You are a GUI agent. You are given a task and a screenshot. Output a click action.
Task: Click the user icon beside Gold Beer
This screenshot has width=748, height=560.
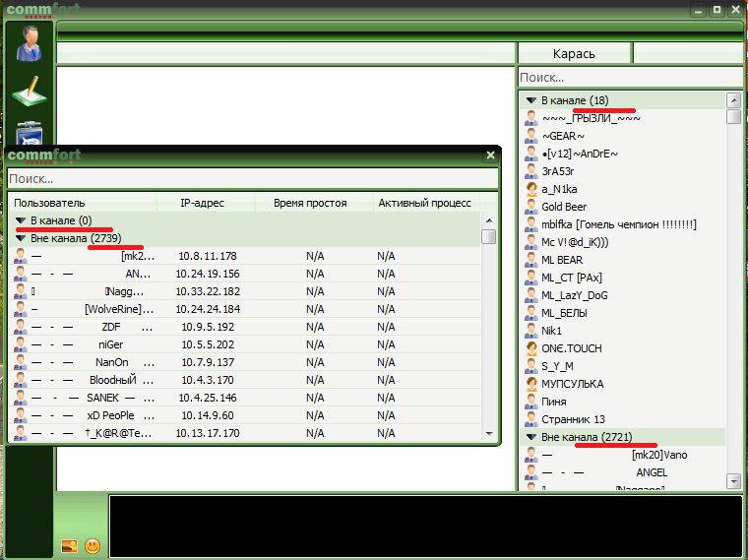530,207
